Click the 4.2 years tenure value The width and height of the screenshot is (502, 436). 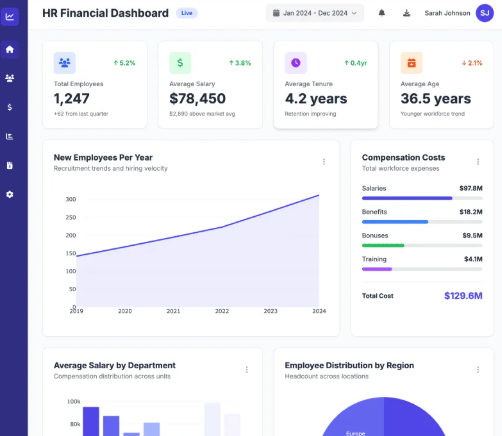[316, 98]
